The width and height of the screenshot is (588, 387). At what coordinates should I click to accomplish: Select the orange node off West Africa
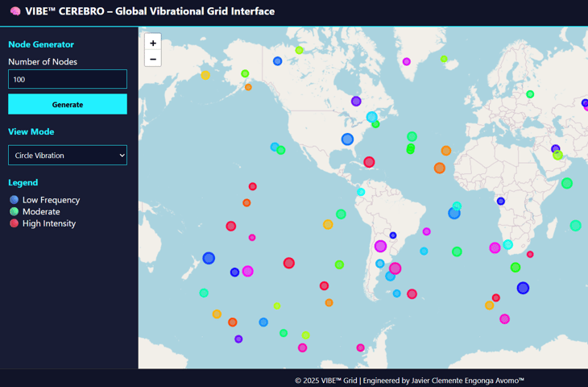(440, 168)
